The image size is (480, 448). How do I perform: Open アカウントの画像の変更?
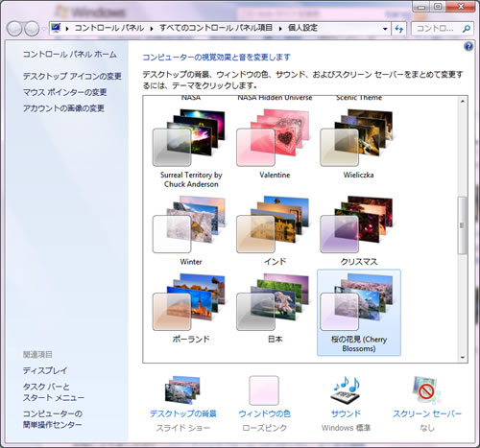point(63,108)
